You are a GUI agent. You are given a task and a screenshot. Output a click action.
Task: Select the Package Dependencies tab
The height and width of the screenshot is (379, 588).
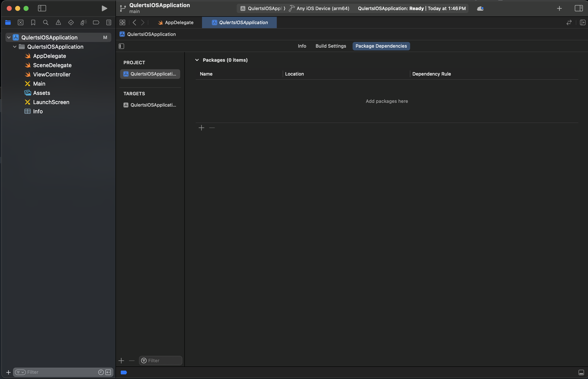(381, 46)
